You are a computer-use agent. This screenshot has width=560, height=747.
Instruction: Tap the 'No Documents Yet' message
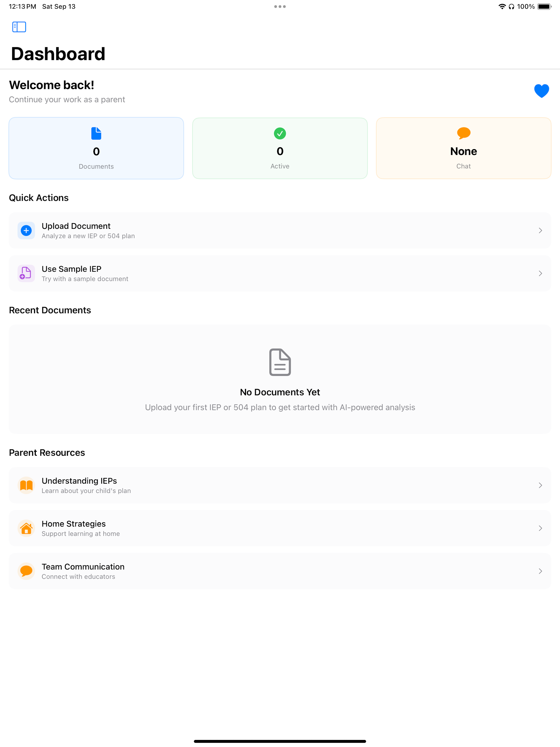280,392
